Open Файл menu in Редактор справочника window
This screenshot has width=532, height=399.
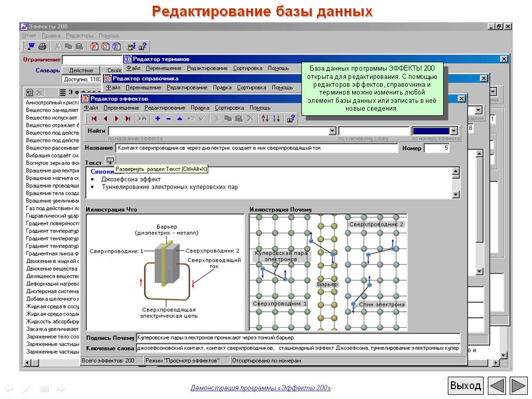[x=113, y=87]
